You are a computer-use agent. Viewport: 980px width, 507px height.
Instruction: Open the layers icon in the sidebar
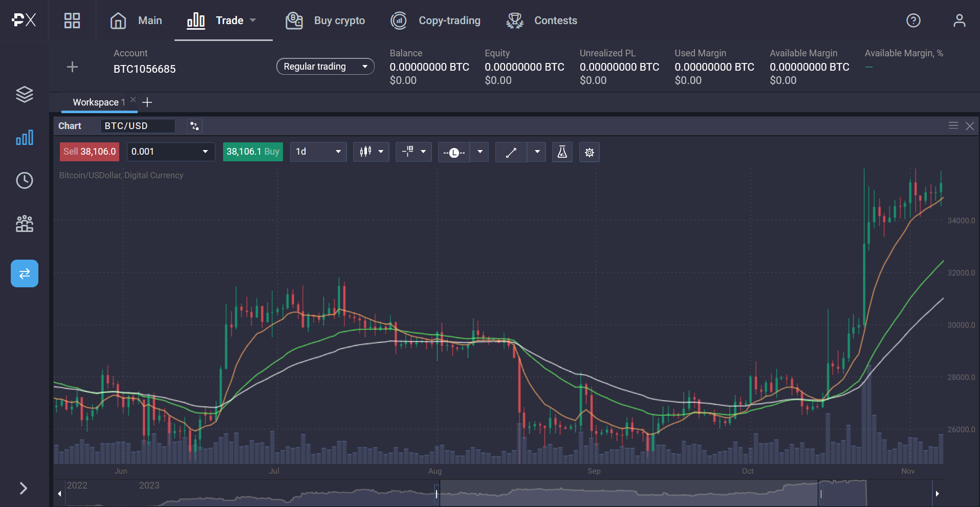click(25, 94)
